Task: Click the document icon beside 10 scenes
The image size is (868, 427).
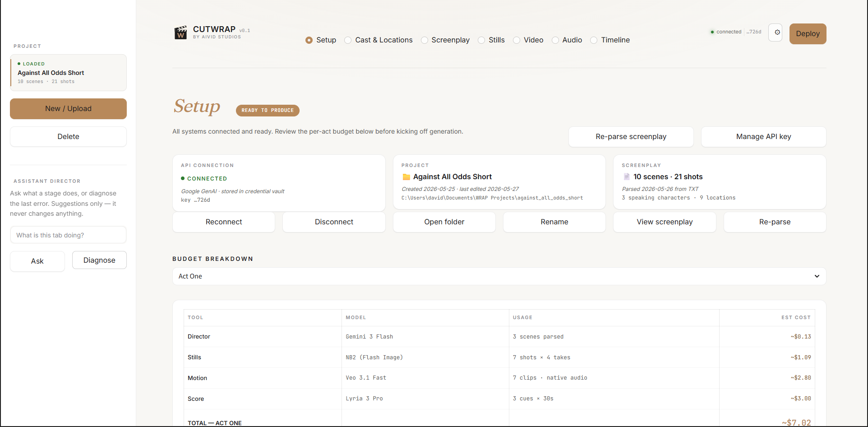Action: (x=626, y=177)
